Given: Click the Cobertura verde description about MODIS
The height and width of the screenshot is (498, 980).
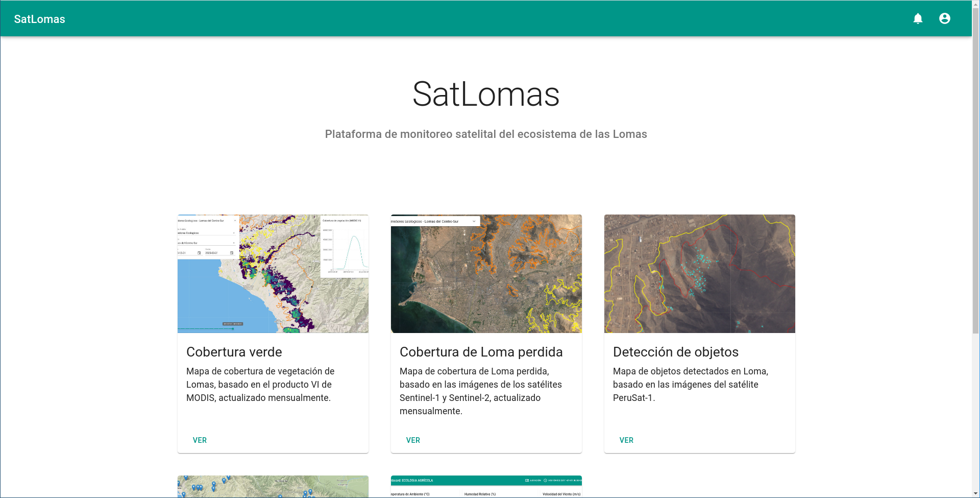Looking at the screenshot, I should [260, 385].
